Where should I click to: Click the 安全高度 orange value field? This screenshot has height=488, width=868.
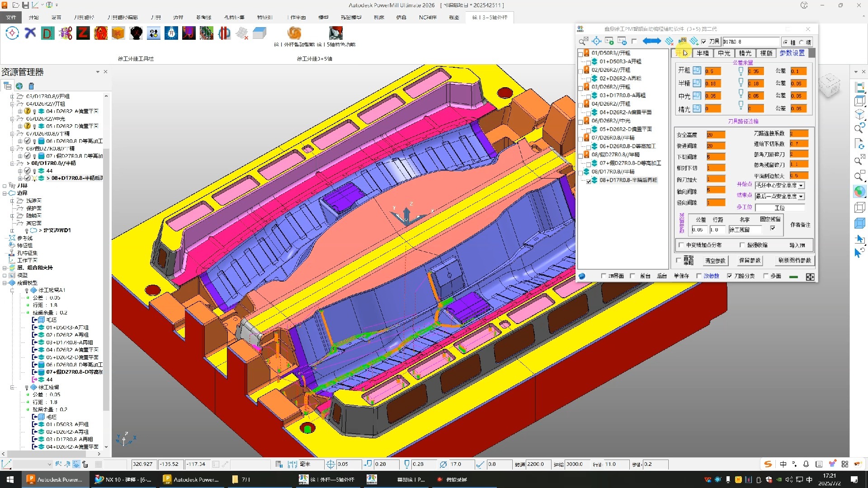click(x=716, y=135)
